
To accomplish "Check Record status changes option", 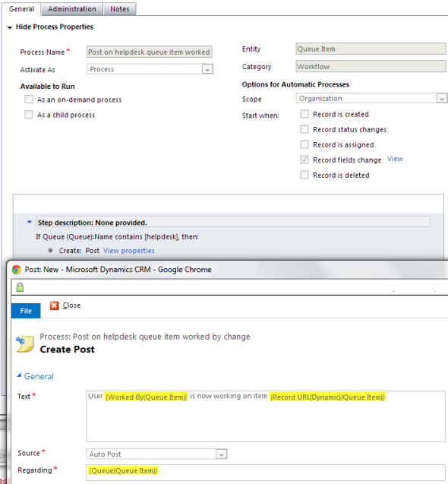I will [304, 129].
